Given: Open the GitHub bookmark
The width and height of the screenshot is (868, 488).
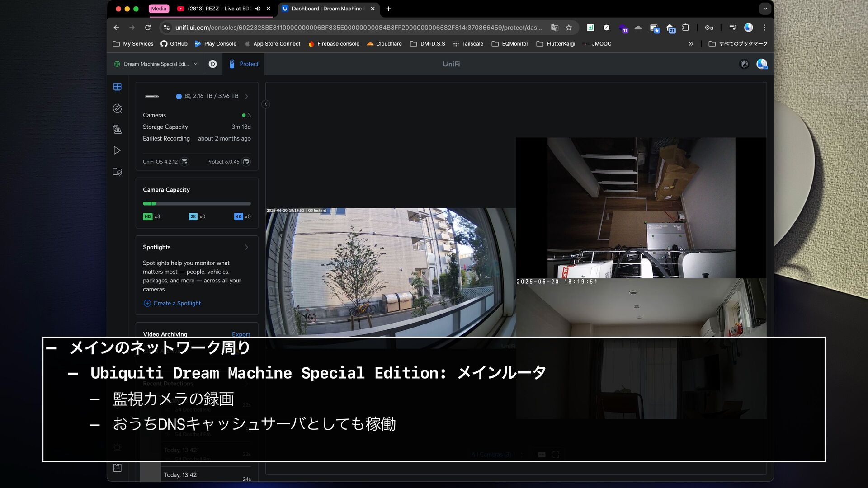Looking at the screenshot, I should (174, 44).
